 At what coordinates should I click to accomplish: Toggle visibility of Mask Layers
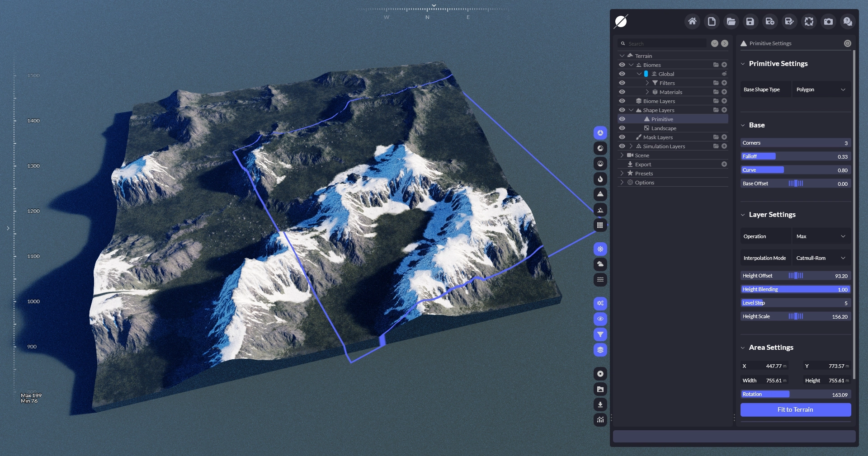pyautogui.click(x=622, y=137)
